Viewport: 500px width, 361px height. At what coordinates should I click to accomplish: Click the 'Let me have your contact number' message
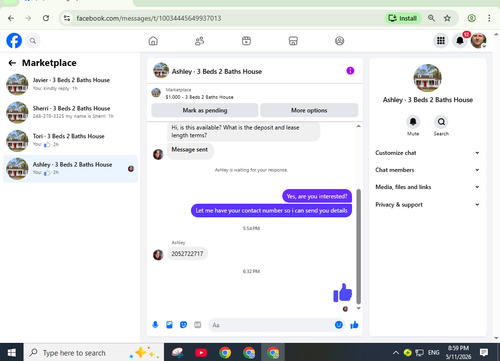pyautogui.click(x=271, y=211)
